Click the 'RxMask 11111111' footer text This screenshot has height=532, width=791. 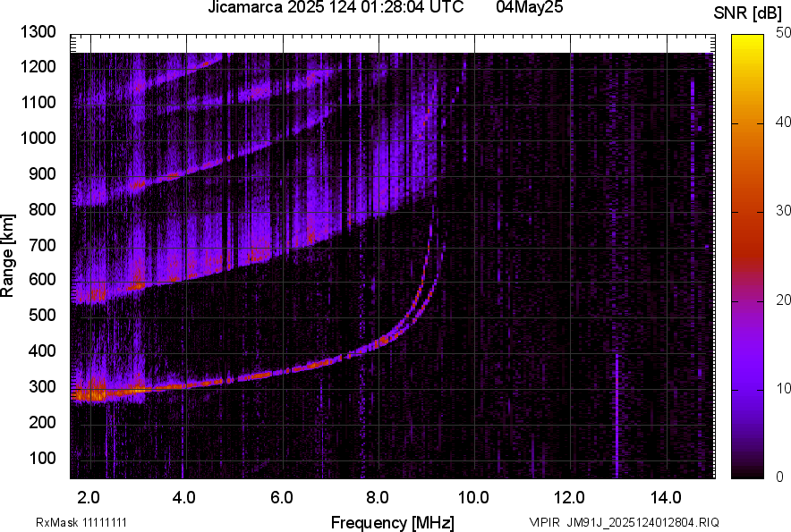click(81, 522)
